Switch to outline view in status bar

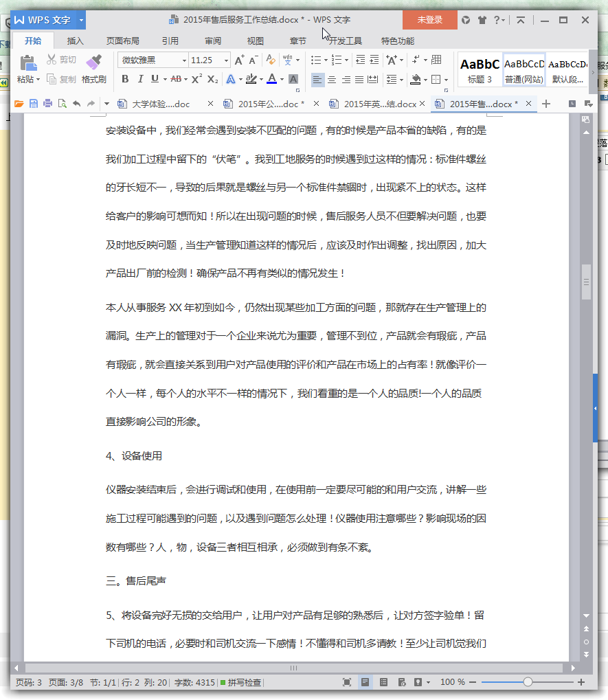click(x=383, y=682)
